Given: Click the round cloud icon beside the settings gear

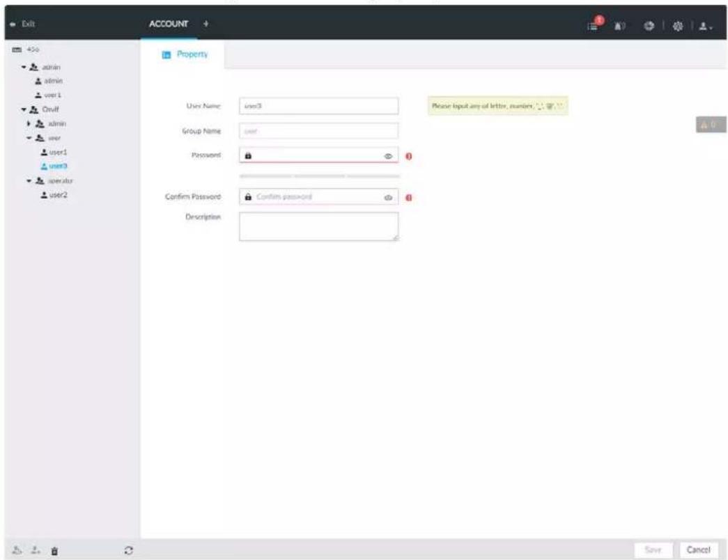Looking at the screenshot, I should (649, 26).
